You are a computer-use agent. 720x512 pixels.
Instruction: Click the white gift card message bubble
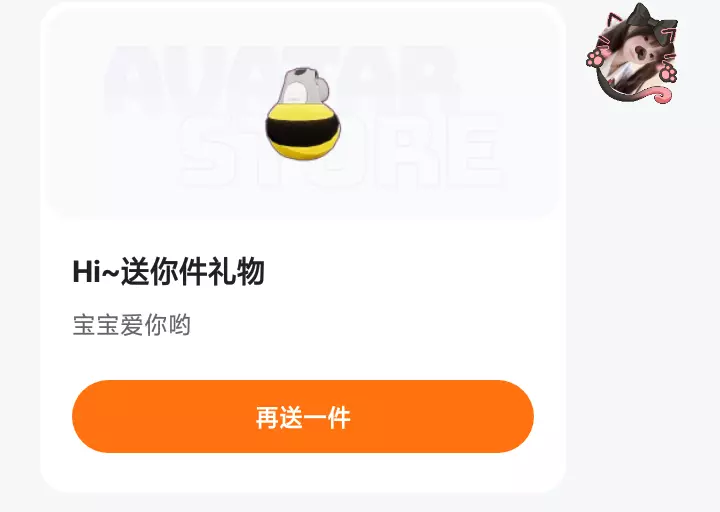click(x=303, y=247)
